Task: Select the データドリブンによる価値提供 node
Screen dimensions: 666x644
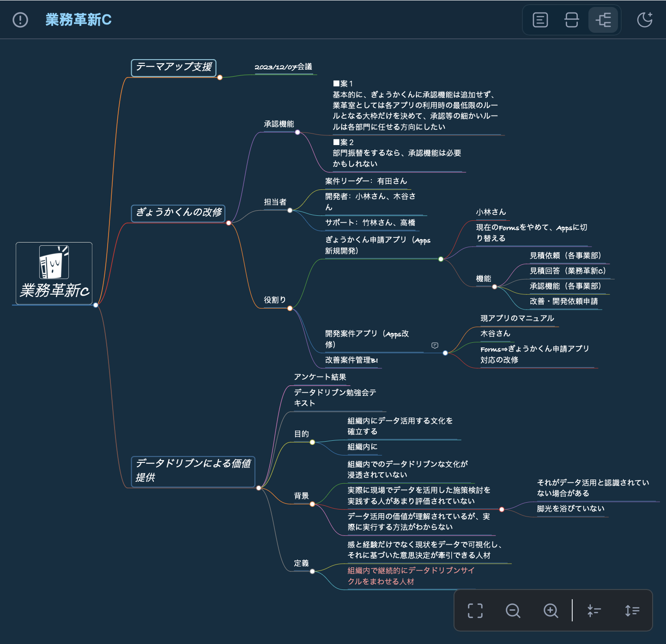Action: pos(193,471)
